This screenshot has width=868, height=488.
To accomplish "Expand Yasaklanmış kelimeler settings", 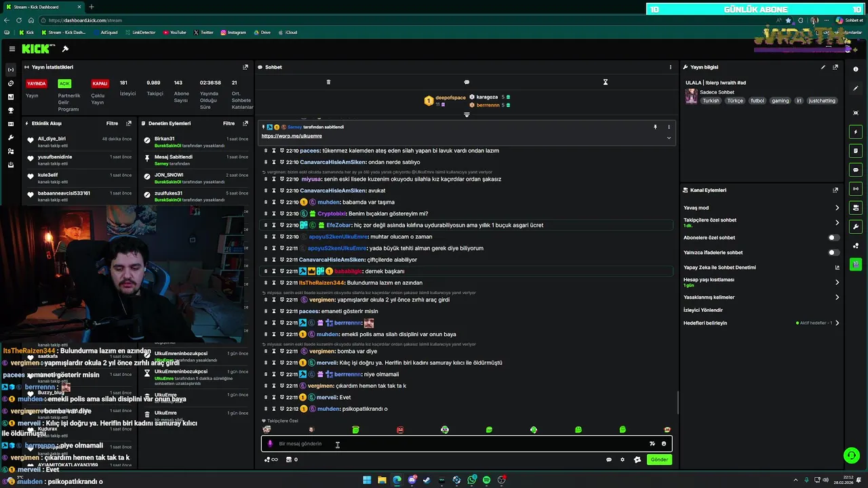I will coord(837,297).
